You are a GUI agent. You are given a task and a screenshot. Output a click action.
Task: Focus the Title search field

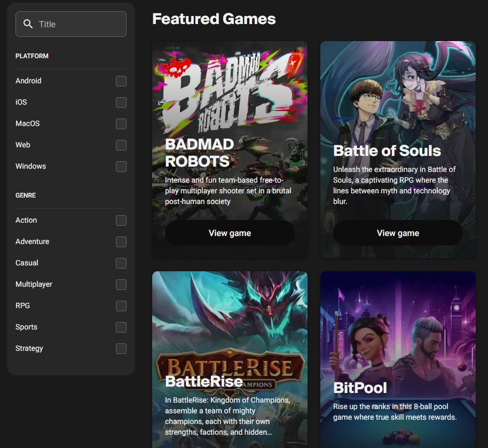[80, 25]
